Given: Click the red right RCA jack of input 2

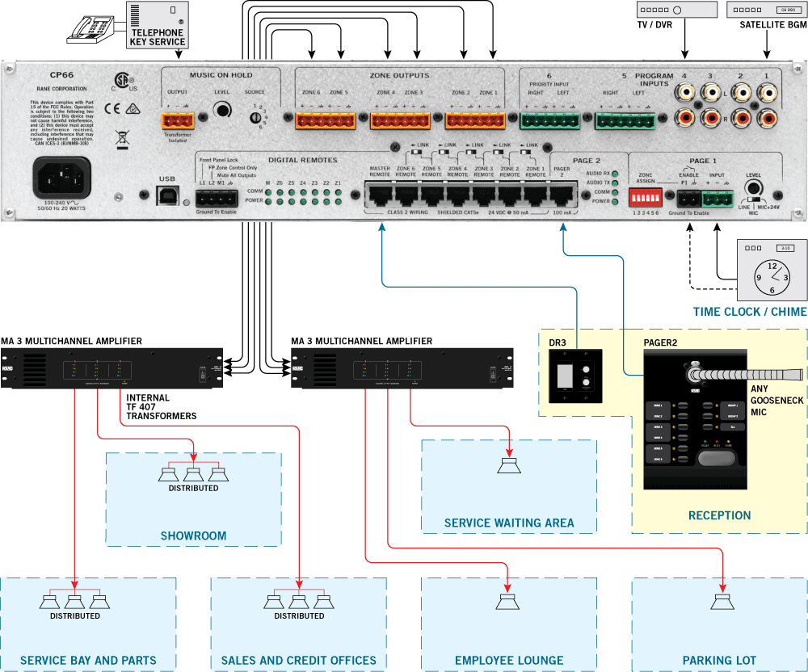Looking at the screenshot, I should (742, 119).
